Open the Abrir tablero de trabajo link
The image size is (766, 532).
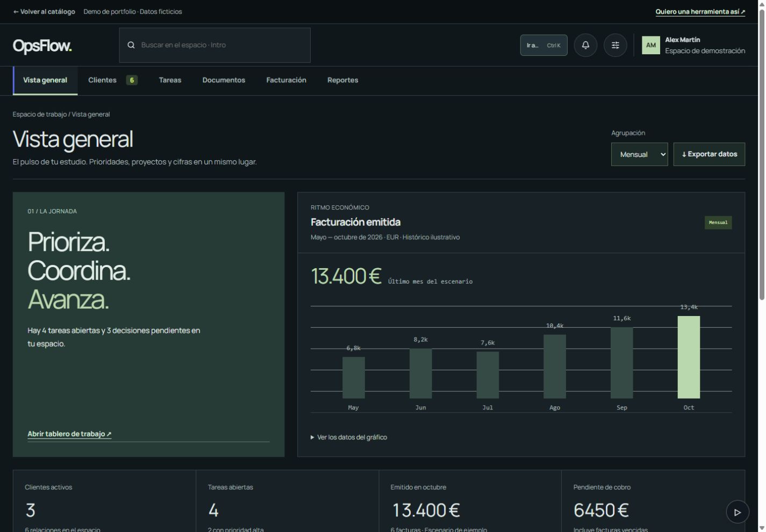tap(69, 434)
